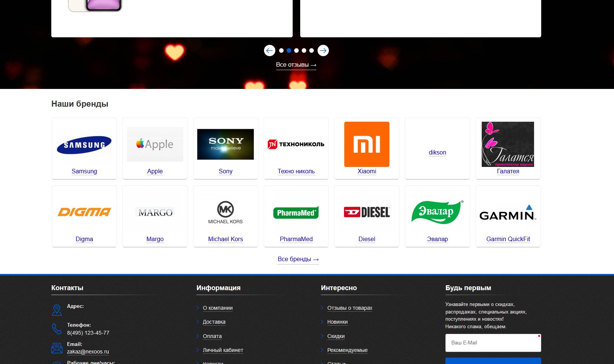The image size is (614, 364).
Task: Click the Sony make.believe logo
Action: (226, 144)
